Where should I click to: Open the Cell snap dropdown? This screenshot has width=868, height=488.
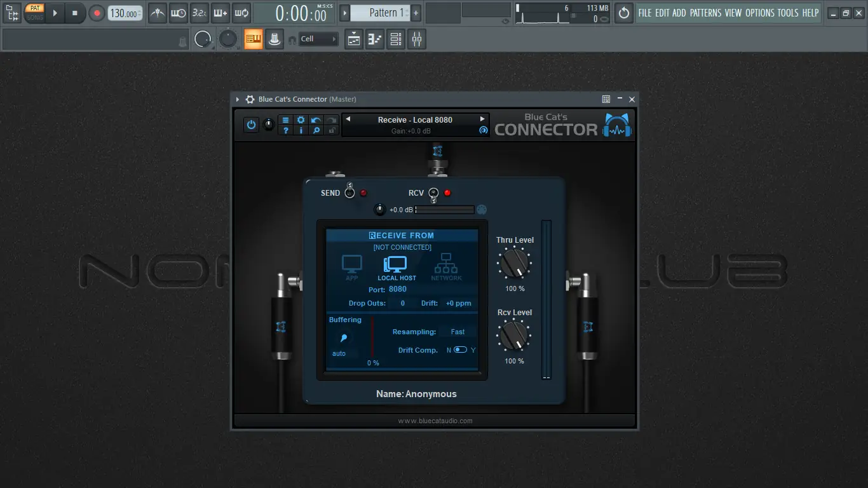[319, 39]
